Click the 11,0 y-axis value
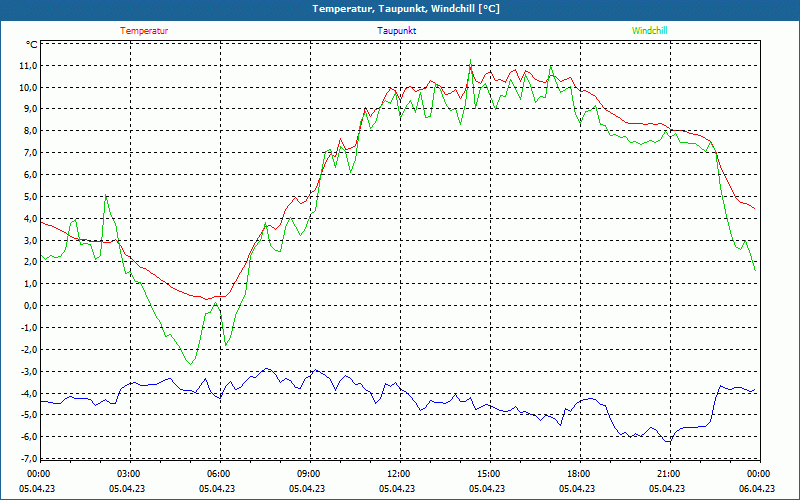The height and width of the screenshot is (500, 800). coord(28,65)
